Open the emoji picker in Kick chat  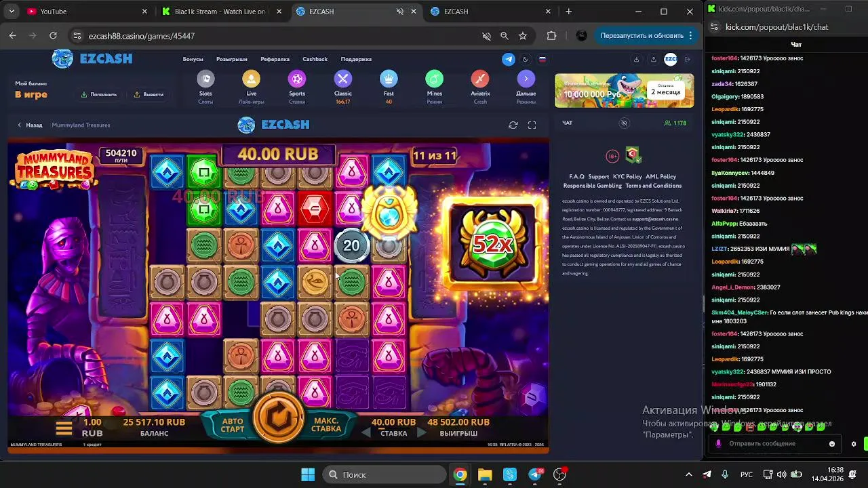[832, 444]
